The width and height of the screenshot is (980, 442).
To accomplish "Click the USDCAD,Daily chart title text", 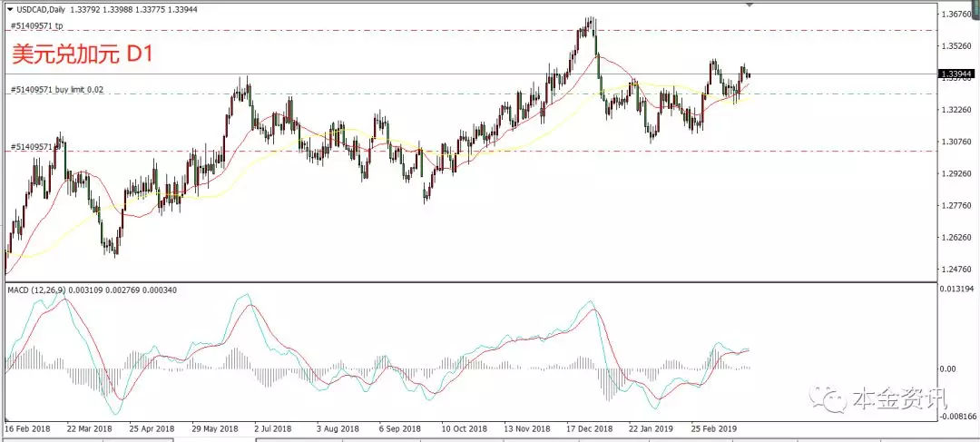I will tap(42, 9).
